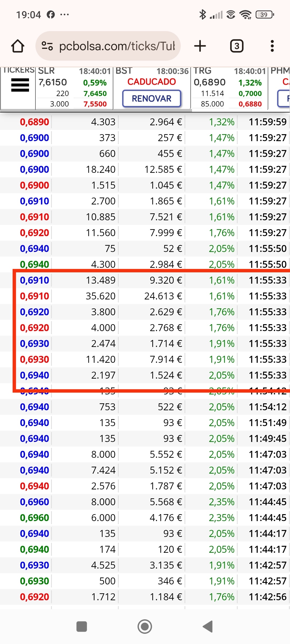
Task: Click the RENOVAR button under BST
Action: [152, 98]
